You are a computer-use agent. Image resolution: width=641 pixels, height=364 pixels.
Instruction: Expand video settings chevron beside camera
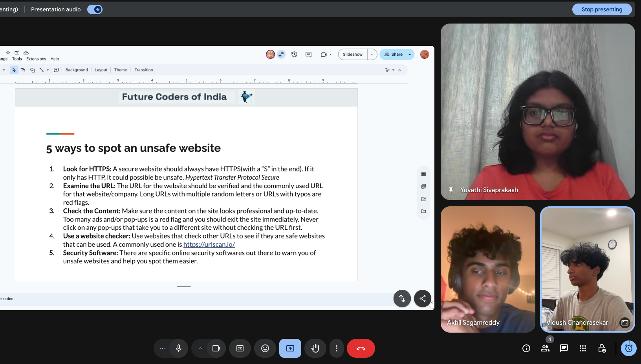pyautogui.click(x=200, y=348)
